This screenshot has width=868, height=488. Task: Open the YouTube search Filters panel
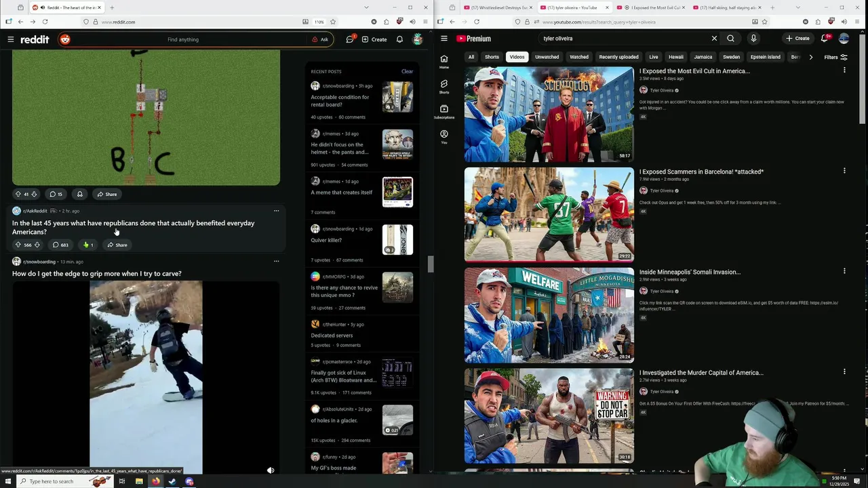tap(835, 57)
